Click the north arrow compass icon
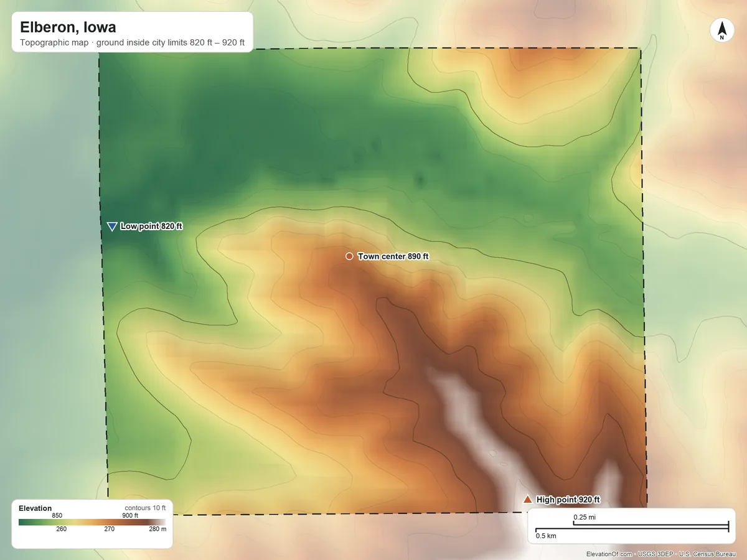Screen dimensions: 747x560 pos(722,30)
